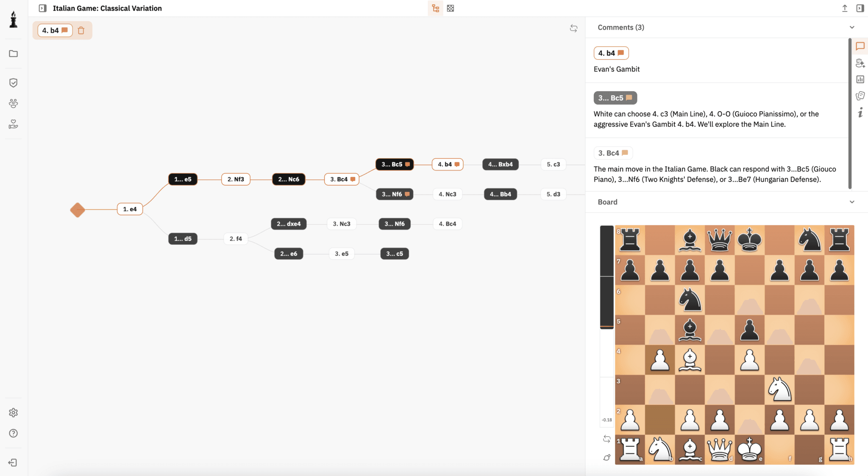The width and height of the screenshot is (868, 476).
Task: Open the shield checkmark sidebar icon
Action: point(14,83)
